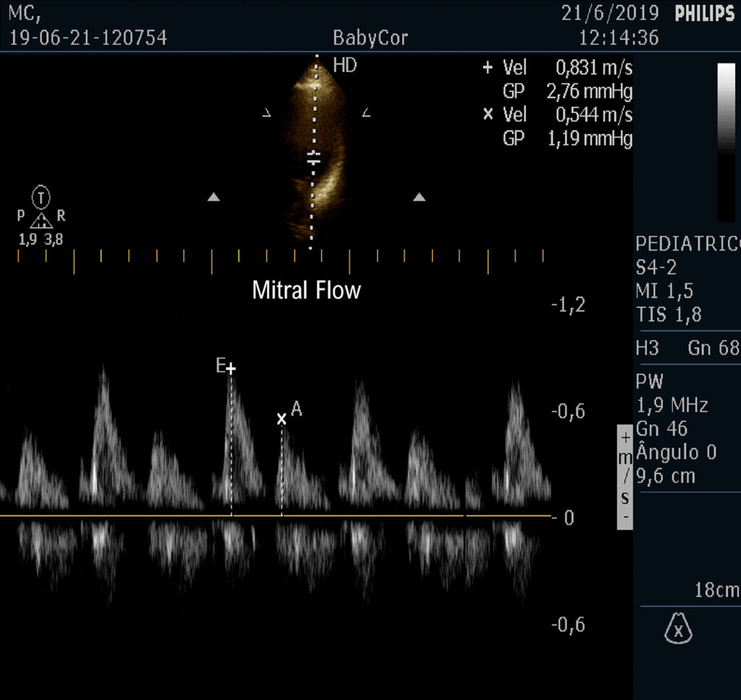Image resolution: width=741 pixels, height=700 pixels.
Task: Click the 0 baseline scale label
Action: [569, 518]
